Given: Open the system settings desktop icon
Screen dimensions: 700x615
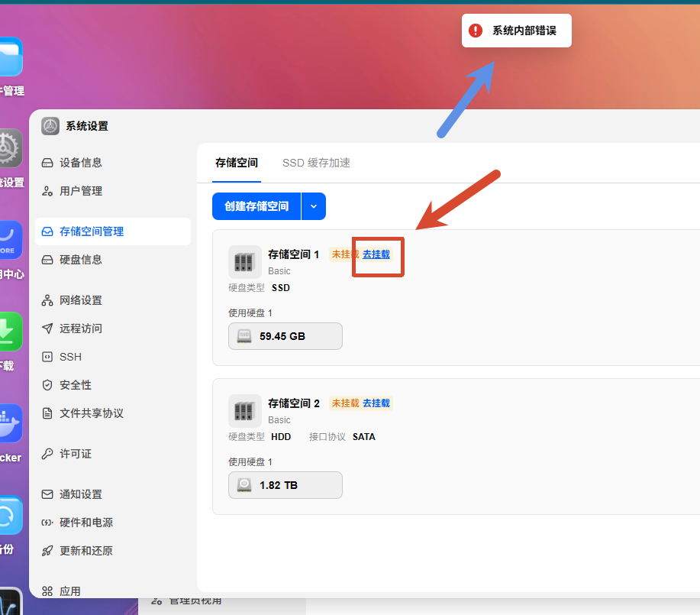Looking at the screenshot, I should (11, 148).
